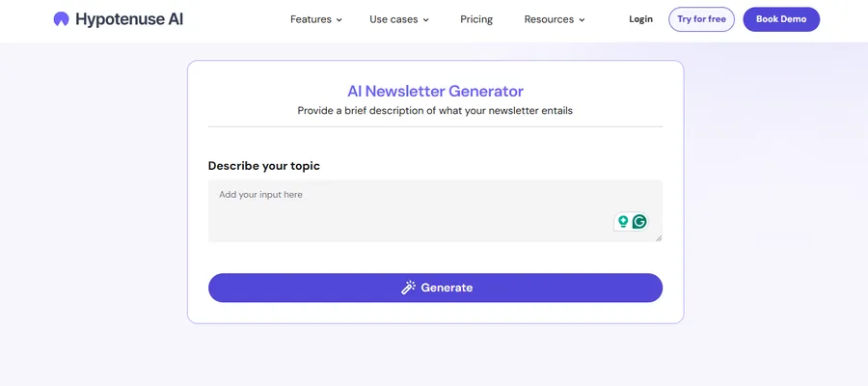The image size is (868, 386).
Task: Click the Hypotenuse AI brand name text
Action: [x=129, y=19]
